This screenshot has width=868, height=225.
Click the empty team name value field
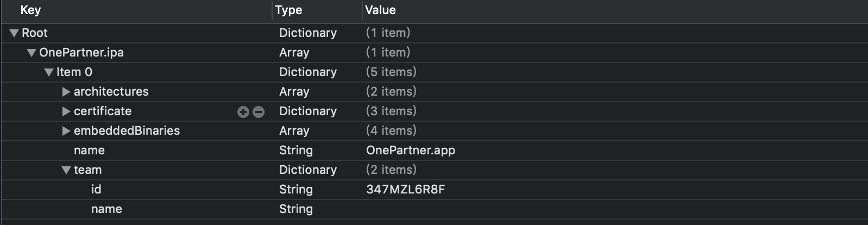click(489, 209)
